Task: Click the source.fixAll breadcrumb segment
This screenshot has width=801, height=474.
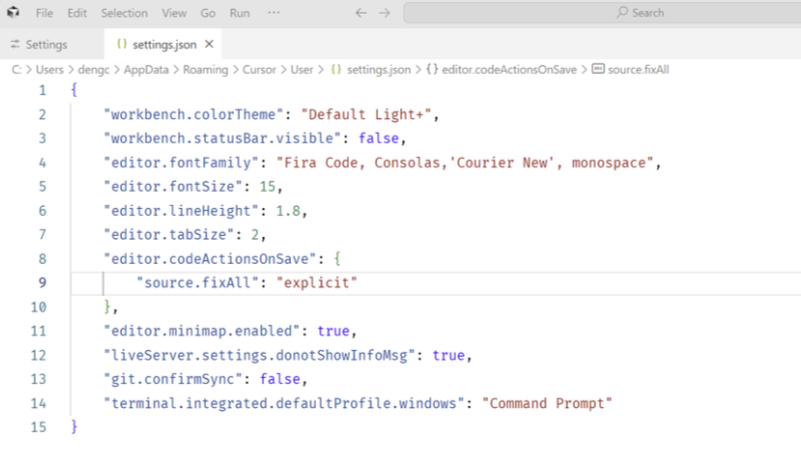Action: coord(638,69)
